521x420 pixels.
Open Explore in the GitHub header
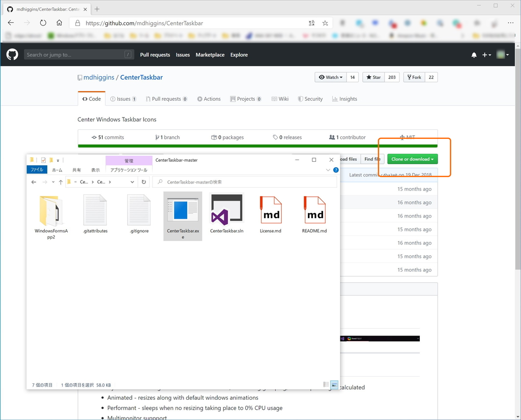point(239,55)
